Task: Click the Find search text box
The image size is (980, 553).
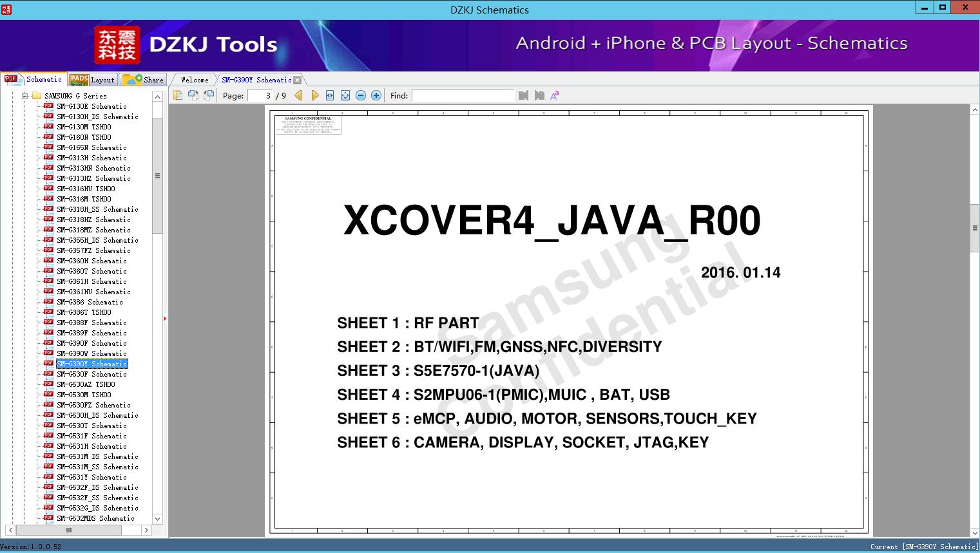Action: tap(463, 95)
